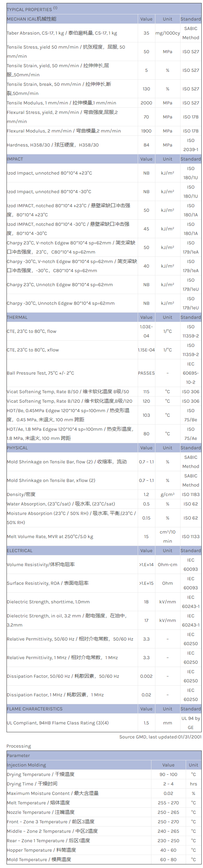Select the UL Compliant 94HB row label

point(58,723)
